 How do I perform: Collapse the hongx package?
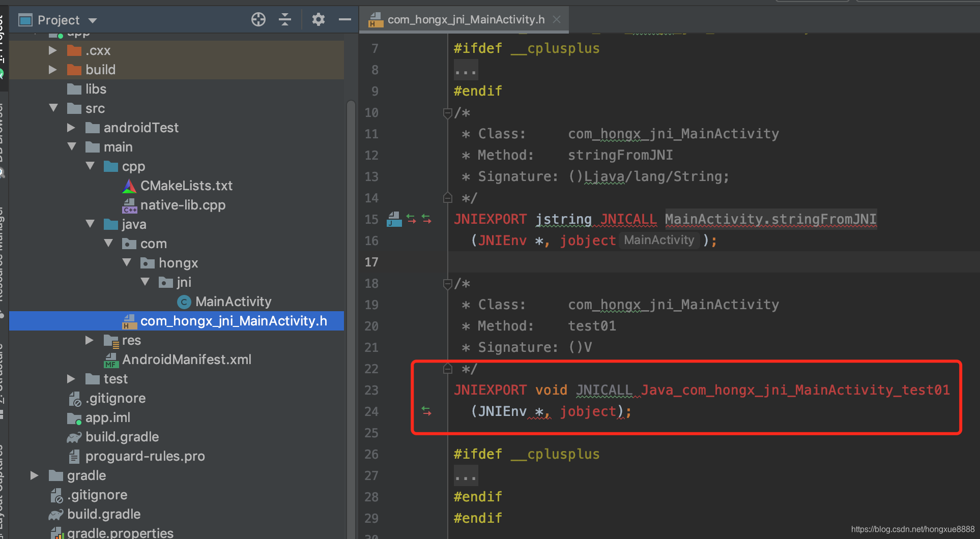pos(127,262)
